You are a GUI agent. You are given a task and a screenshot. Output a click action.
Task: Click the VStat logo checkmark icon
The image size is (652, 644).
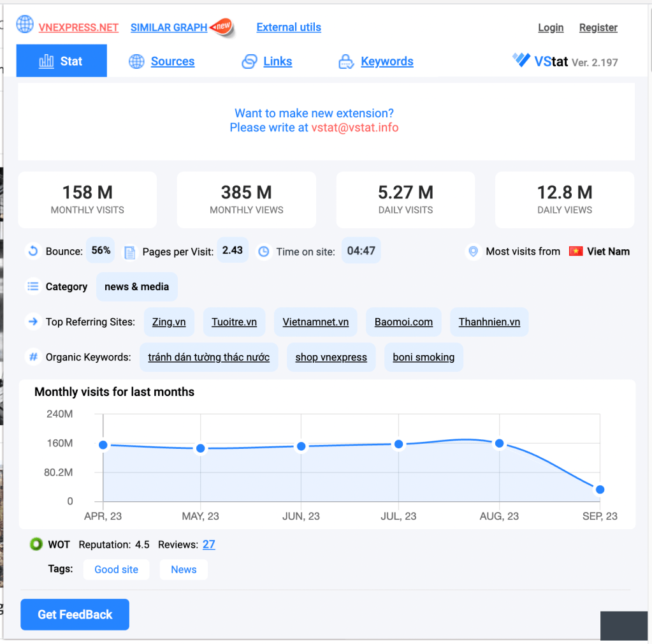[521, 61]
